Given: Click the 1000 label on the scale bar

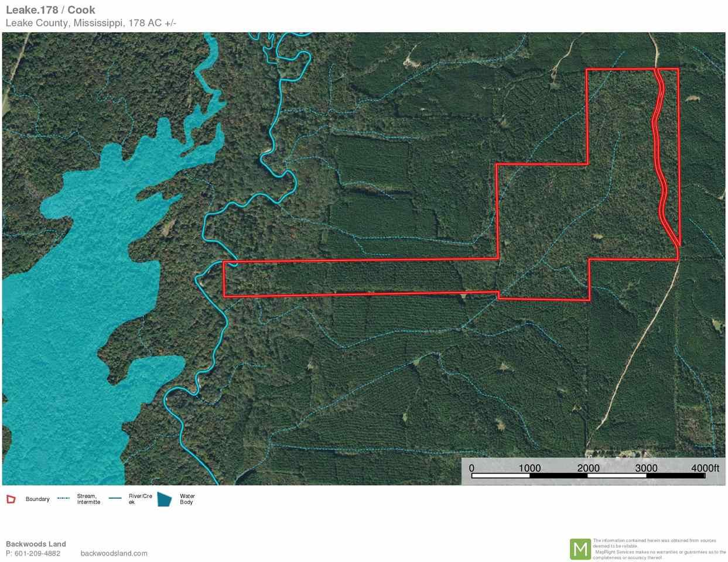Looking at the screenshot, I should coord(529,468).
